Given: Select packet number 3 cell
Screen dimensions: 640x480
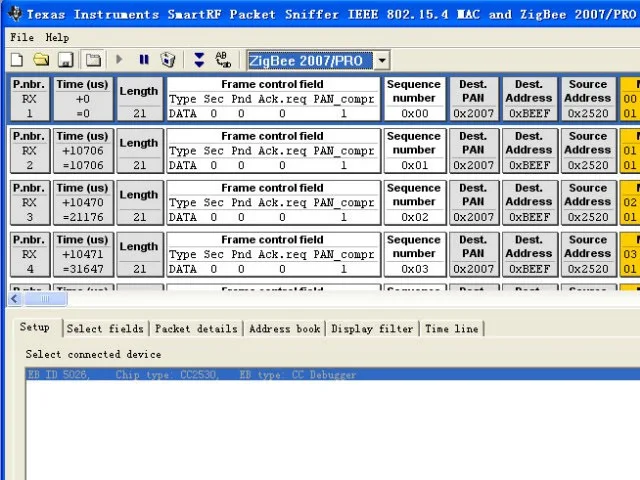Looking at the screenshot, I should pos(30,202).
